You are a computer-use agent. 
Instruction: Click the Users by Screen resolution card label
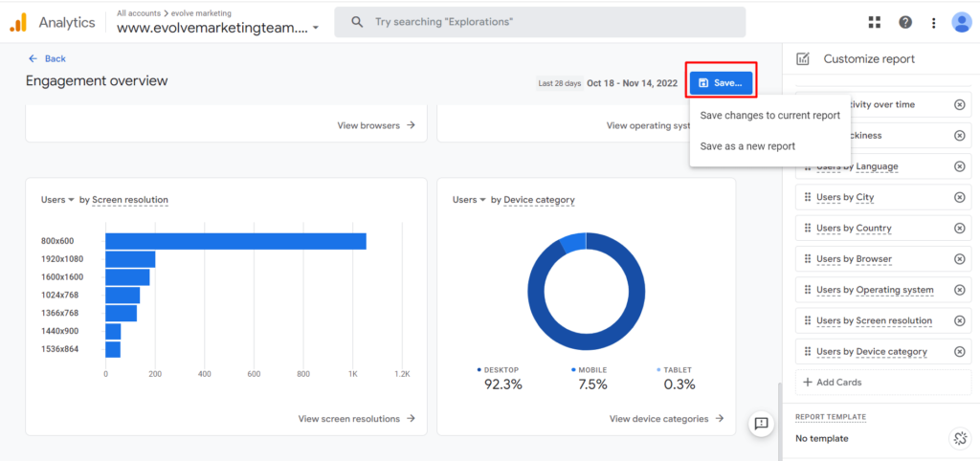pos(875,320)
